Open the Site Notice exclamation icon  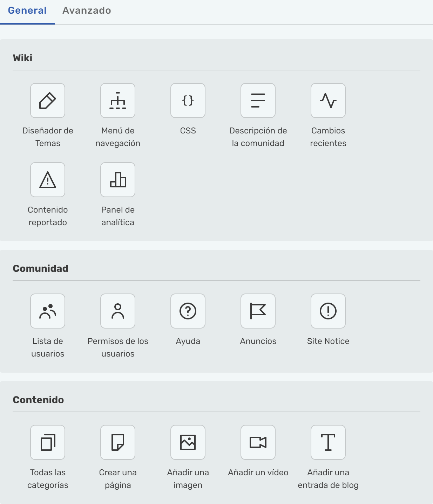pos(328,311)
